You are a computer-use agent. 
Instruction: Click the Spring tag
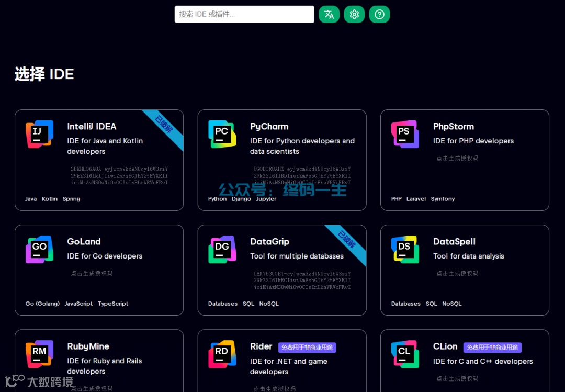click(x=71, y=199)
